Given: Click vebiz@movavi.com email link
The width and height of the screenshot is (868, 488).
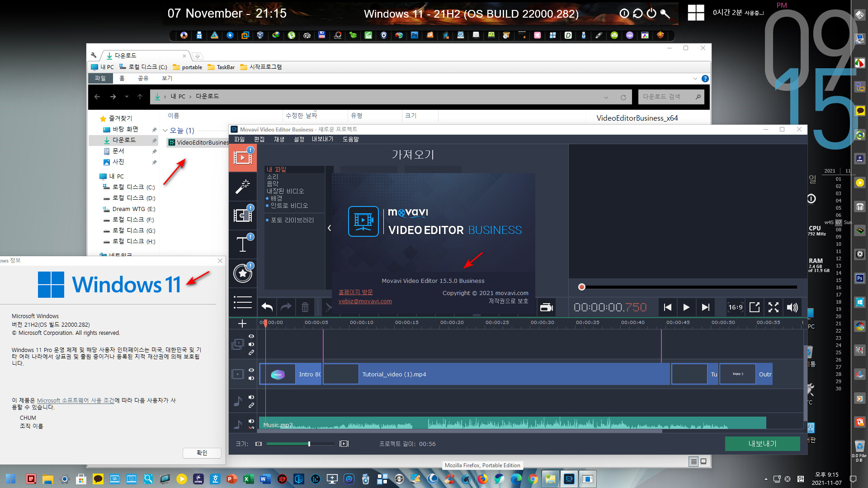Looking at the screenshot, I should [365, 301].
